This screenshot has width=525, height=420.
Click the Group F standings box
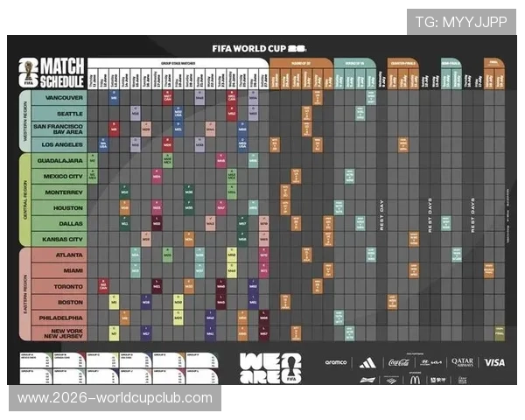point(203,360)
